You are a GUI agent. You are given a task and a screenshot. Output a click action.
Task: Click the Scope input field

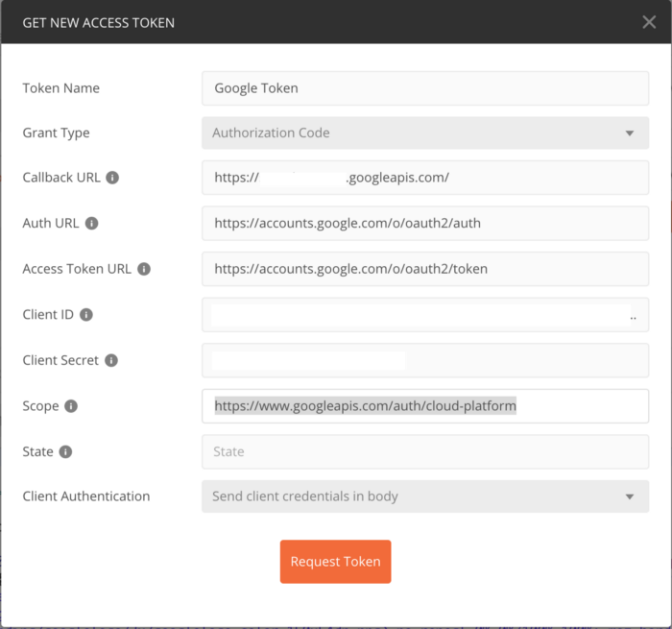tap(425, 406)
